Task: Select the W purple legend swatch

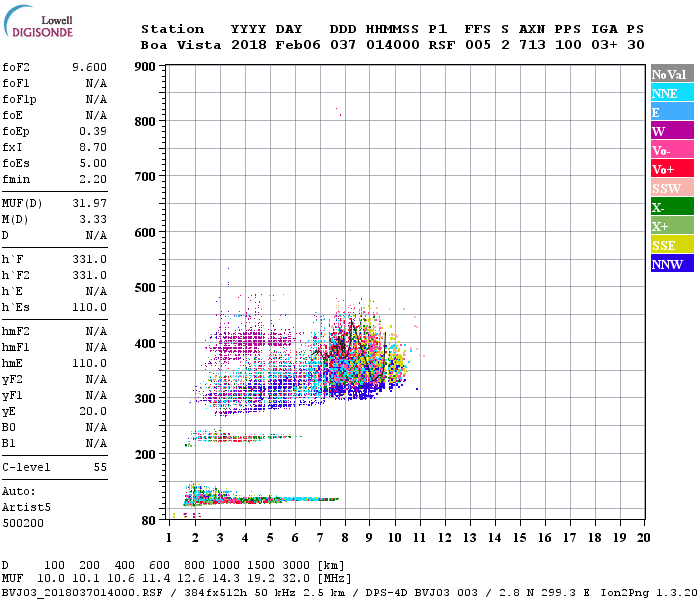Action: pyautogui.click(x=672, y=131)
